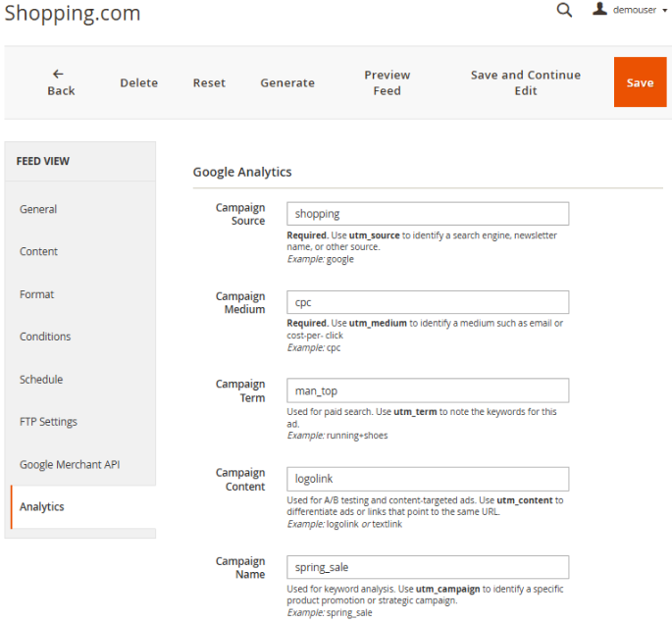Open Preview Feed
This screenshot has width=672, height=623.
[387, 82]
